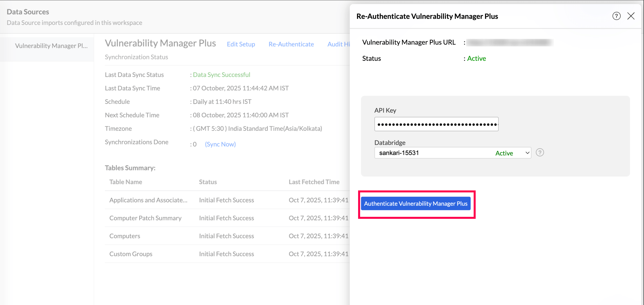The image size is (644, 305).
Task: Click the Status column header
Action: coord(207,182)
